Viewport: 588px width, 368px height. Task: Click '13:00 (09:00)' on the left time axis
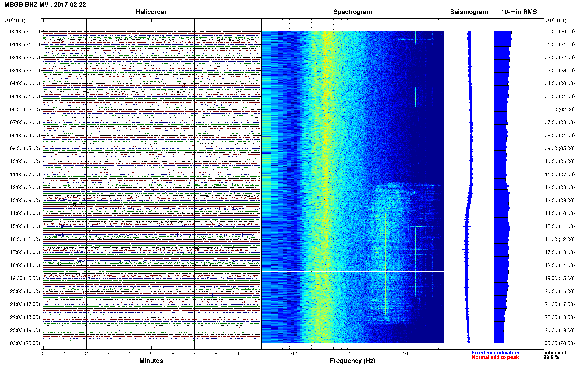pos(25,200)
